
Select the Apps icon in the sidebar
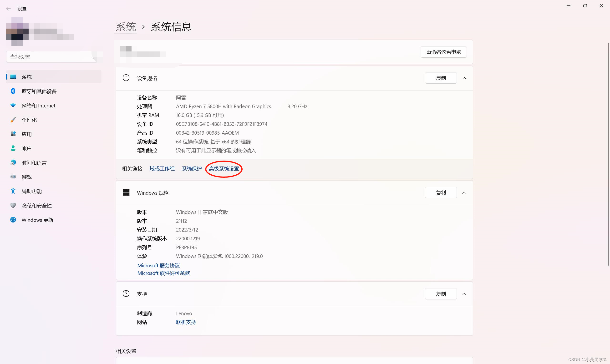pyautogui.click(x=13, y=134)
